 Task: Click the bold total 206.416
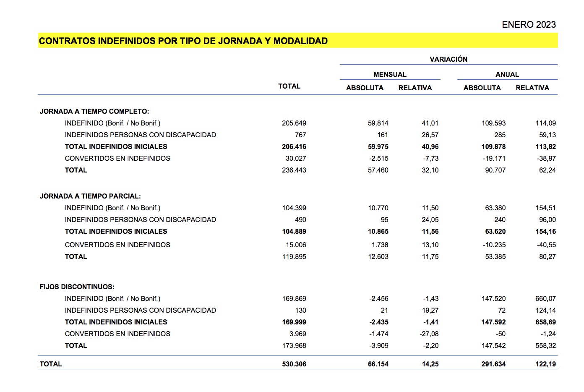click(294, 146)
